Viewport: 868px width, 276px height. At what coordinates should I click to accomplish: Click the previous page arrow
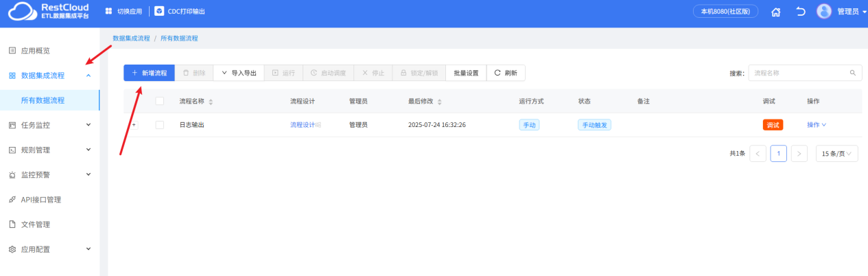pos(758,154)
